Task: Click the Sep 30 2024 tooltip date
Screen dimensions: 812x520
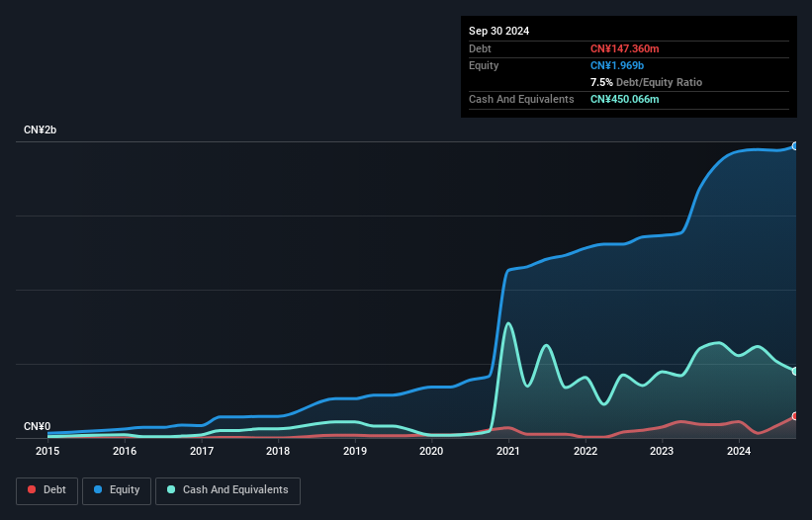Action: (498, 31)
